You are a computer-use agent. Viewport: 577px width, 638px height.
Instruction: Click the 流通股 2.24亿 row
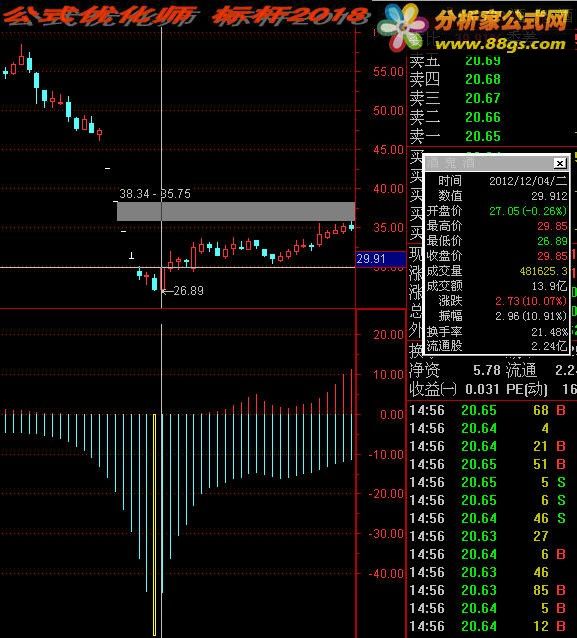[497, 346]
